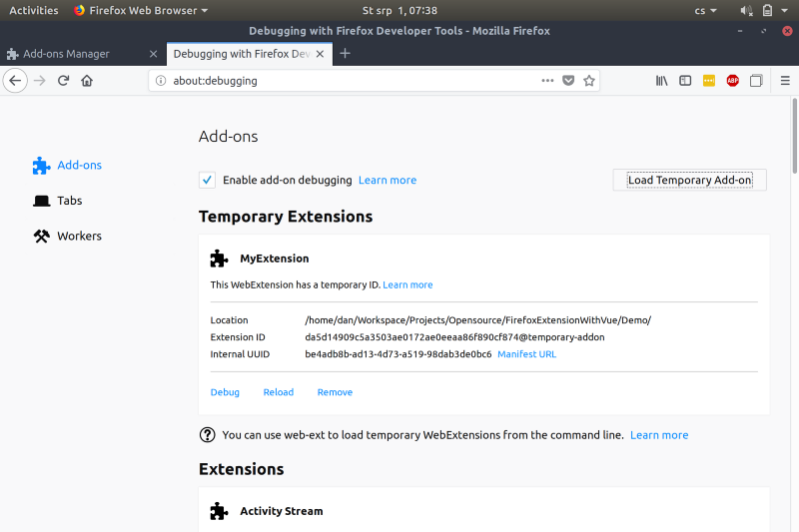Expand the Firefox Web Browser app menu
Viewport: 799px width, 532px height.
click(141, 10)
